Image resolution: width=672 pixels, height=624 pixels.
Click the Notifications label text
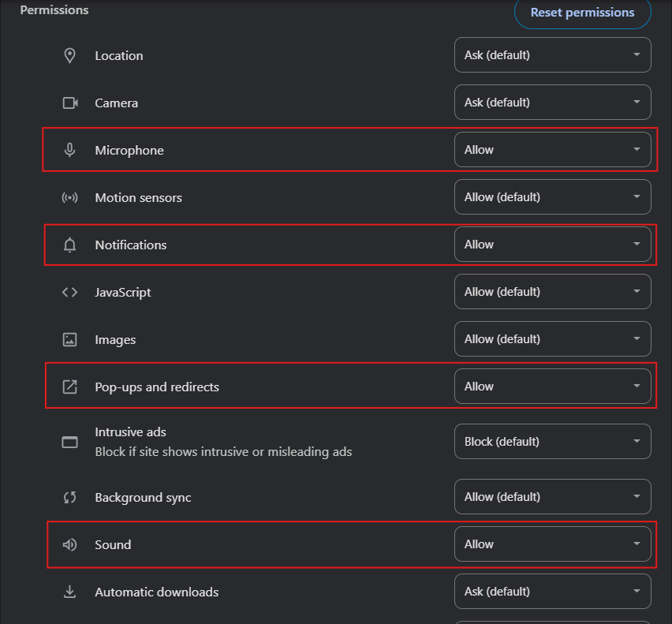coord(131,245)
